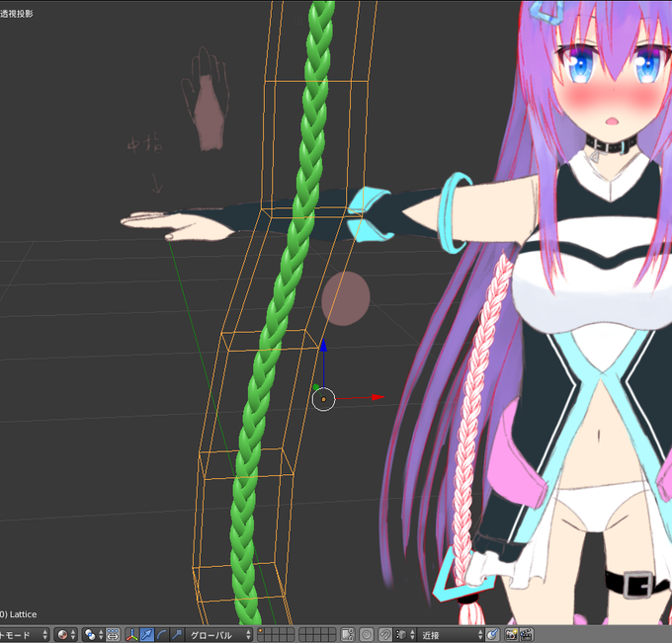Screen dimensions: 672x643
Task: Toggle lock camera and layers to scene
Action: [348, 634]
